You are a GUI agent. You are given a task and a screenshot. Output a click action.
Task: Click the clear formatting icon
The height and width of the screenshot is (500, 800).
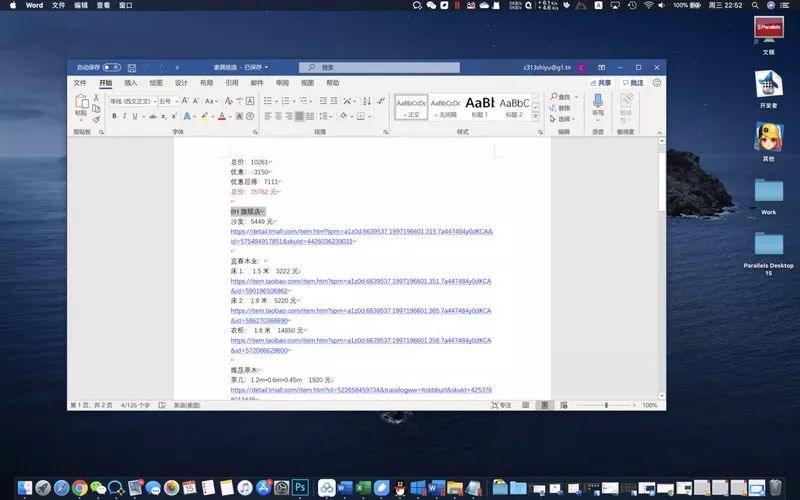(229, 101)
